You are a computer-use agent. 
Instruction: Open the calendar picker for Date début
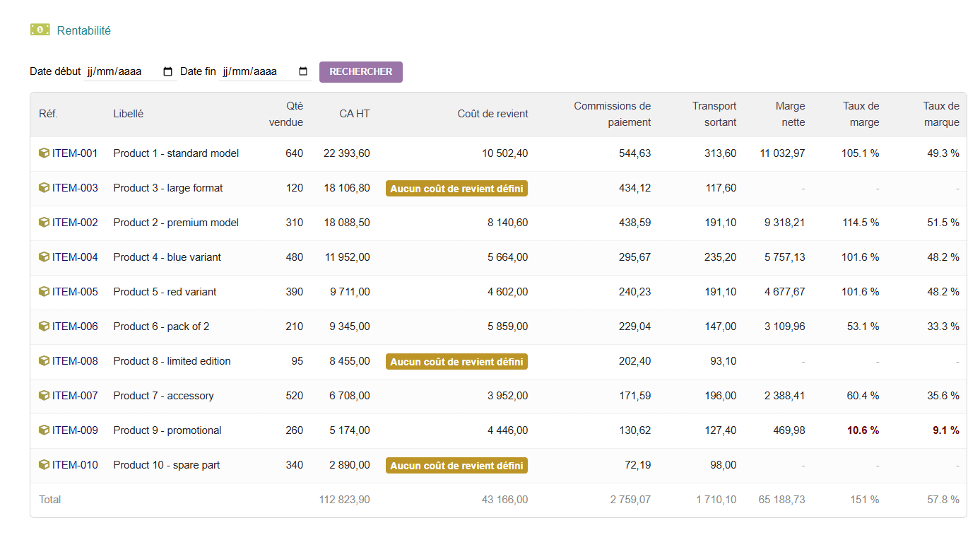[x=168, y=71]
